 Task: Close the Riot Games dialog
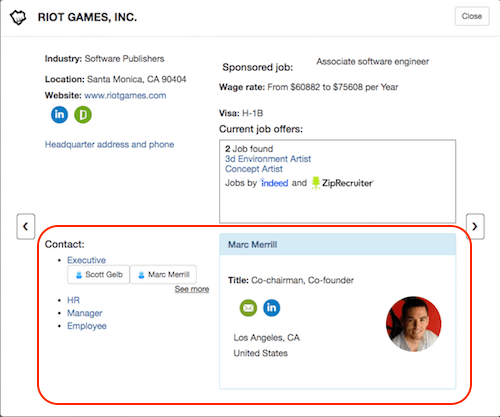tap(472, 16)
